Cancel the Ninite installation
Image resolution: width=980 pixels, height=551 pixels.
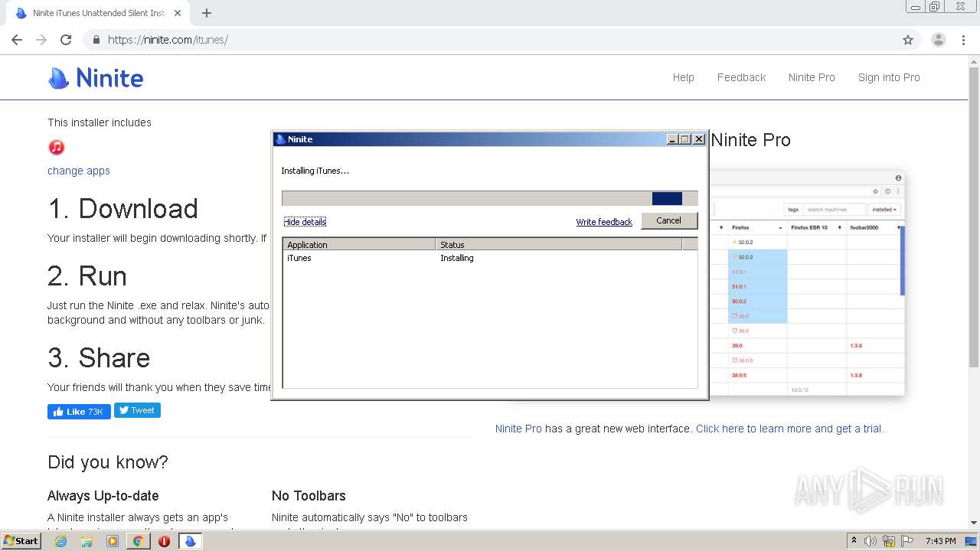(668, 220)
